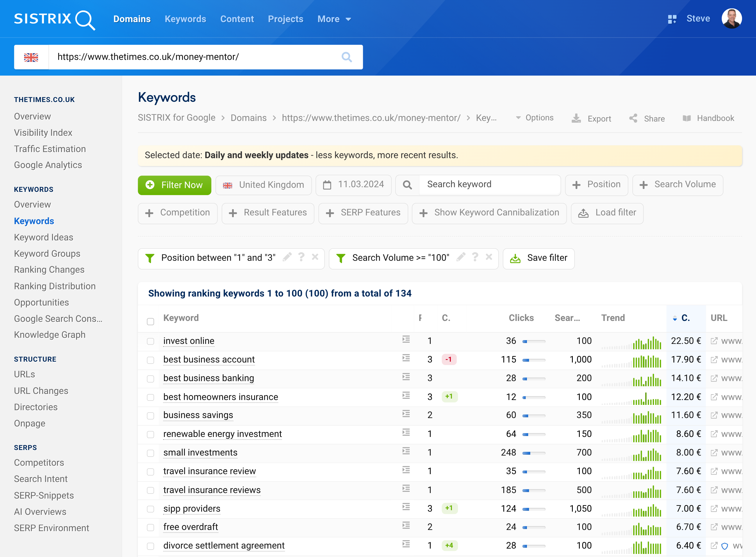Screen dimensions: 756x557
Task: Click the magnifier icon beside Search keyword
Action: tap(407, 185)
